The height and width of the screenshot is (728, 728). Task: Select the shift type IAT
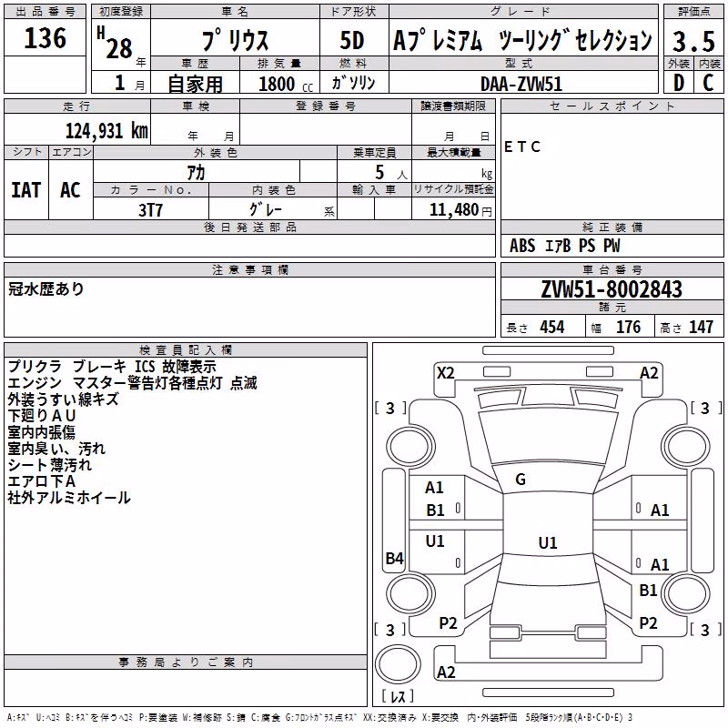(x=25, y=190)
